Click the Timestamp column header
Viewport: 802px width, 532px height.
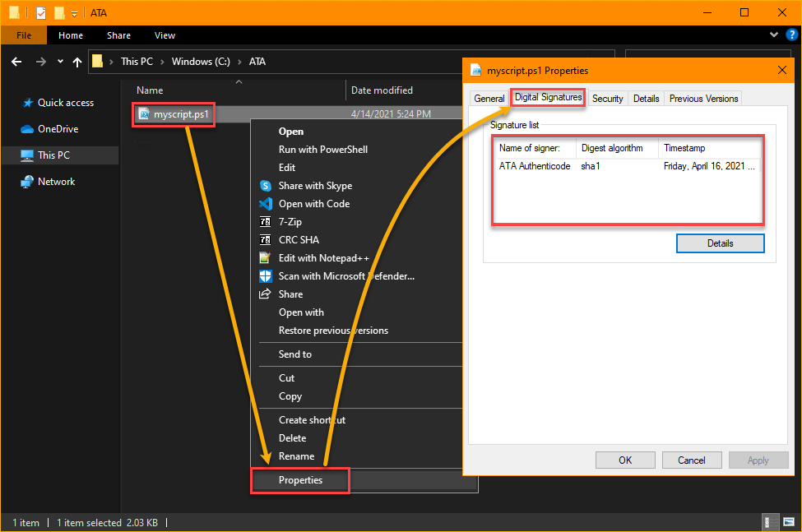point(709,148)
